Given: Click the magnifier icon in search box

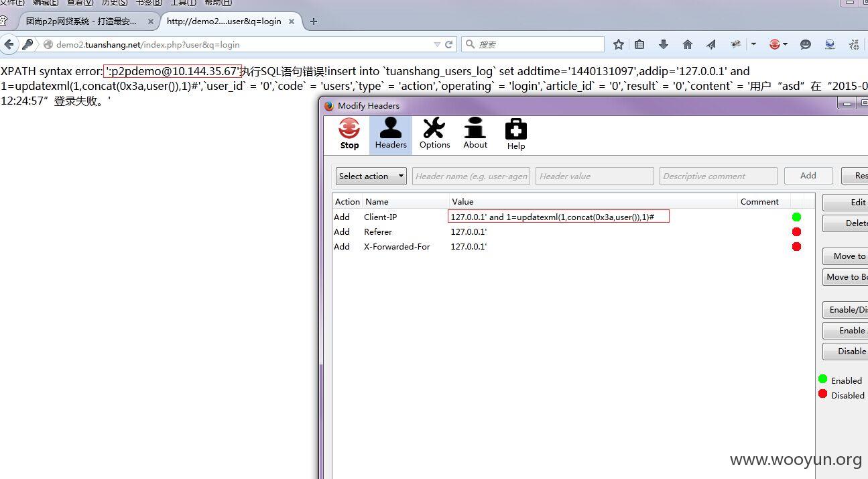Looking at the screenshot, I should (x=470, y=44).
